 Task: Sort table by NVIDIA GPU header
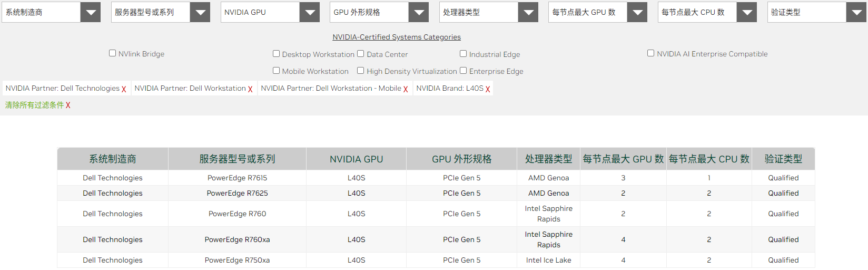click(x=357, y=159)
